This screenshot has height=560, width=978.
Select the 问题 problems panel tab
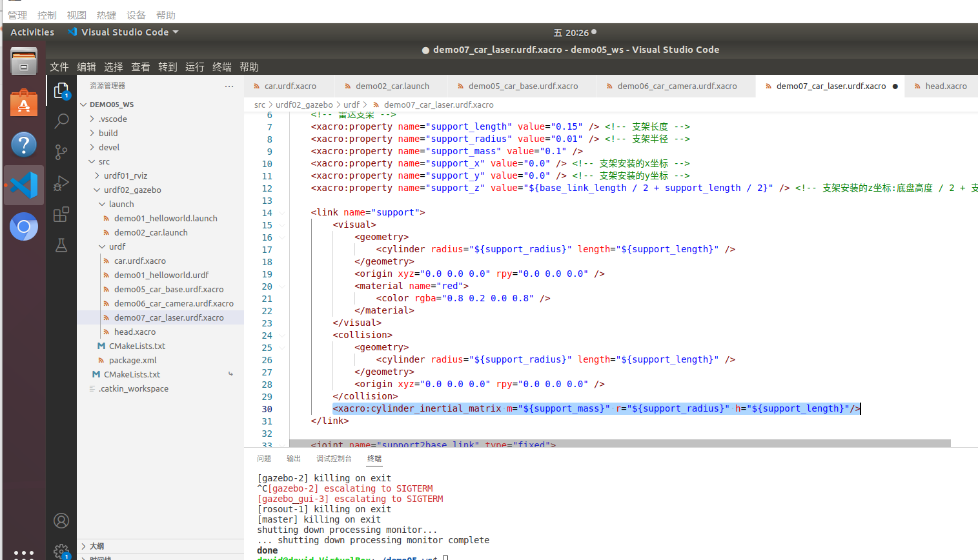264,459
